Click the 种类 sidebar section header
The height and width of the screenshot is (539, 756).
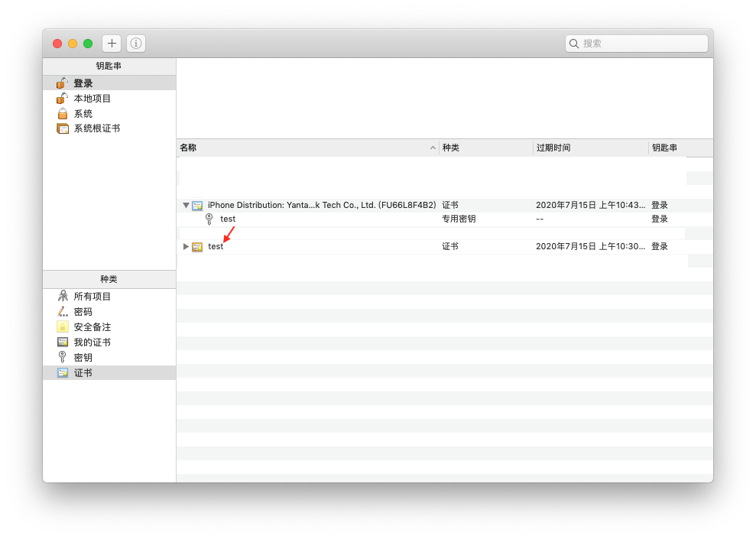point(109,279)
